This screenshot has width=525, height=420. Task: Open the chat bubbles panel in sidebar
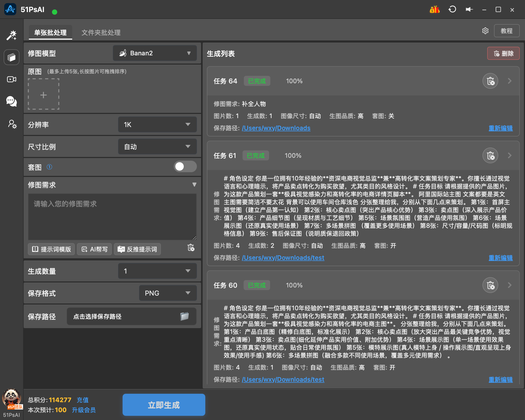pyautogui.click(x=12, y=101)
